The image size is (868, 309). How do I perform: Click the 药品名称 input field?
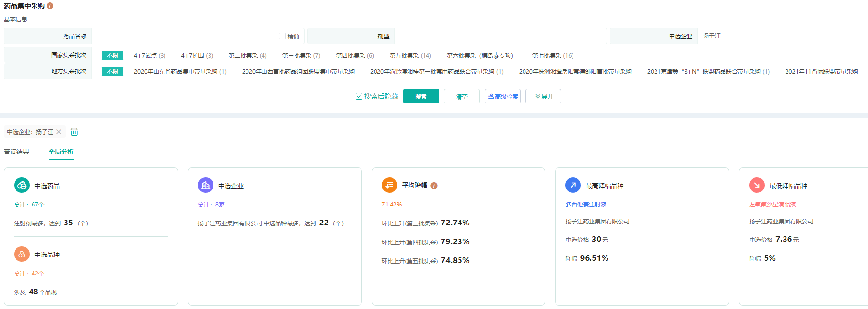point(184,36)
